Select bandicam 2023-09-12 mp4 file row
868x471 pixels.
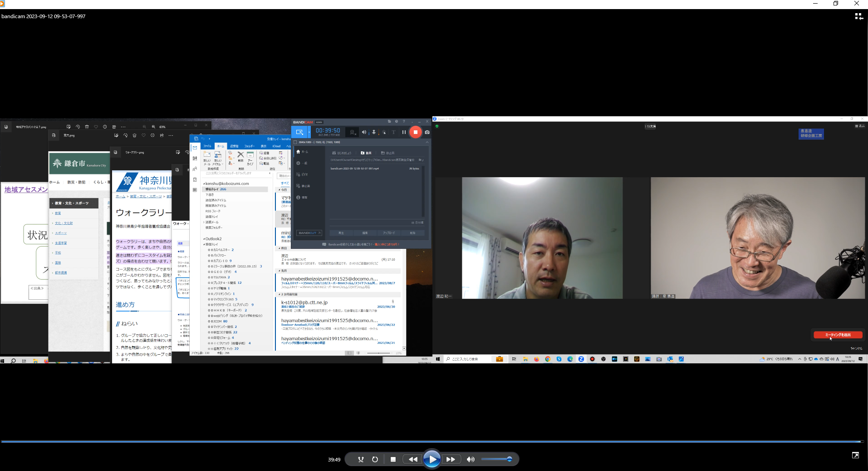tap(375, 169)
